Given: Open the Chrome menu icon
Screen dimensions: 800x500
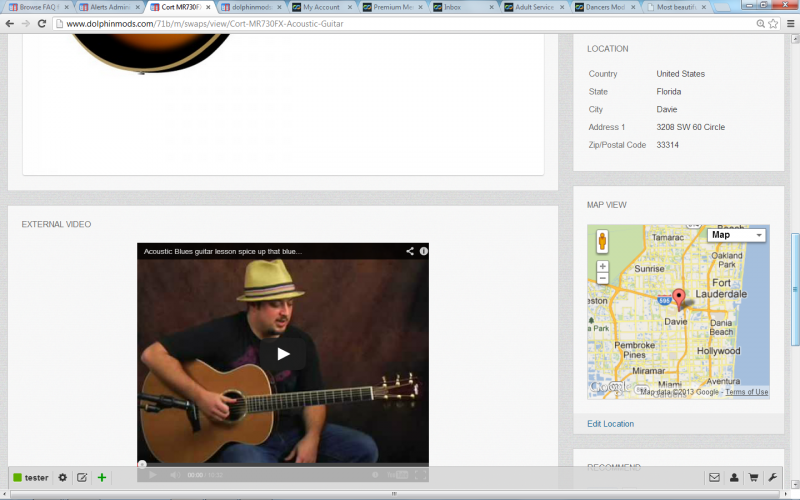Looking at the screenshot, I should pyautogui.click(x=790, y=23).
